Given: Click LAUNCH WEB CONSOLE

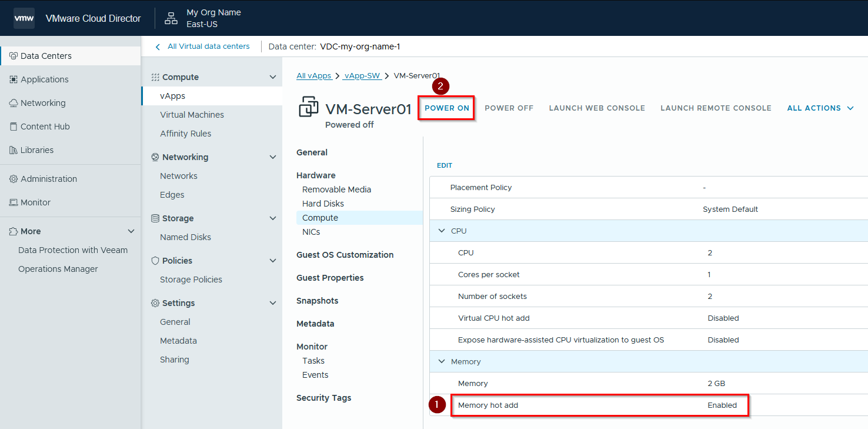Looking at the screenshot, I should (x=597, y=108).
